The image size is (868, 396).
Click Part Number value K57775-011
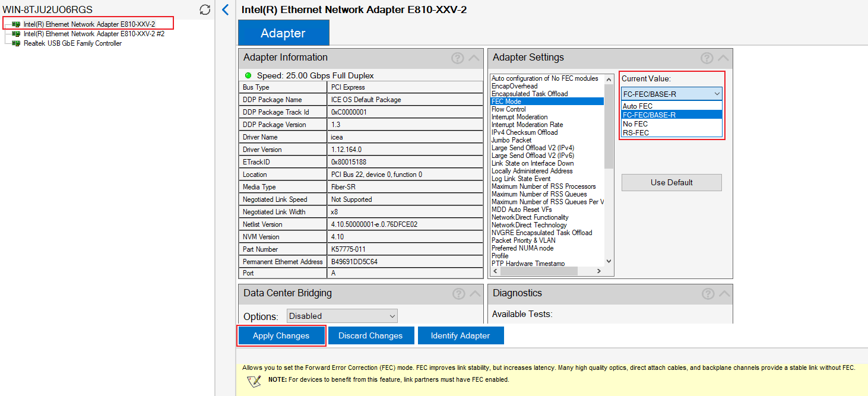point(349,249)
